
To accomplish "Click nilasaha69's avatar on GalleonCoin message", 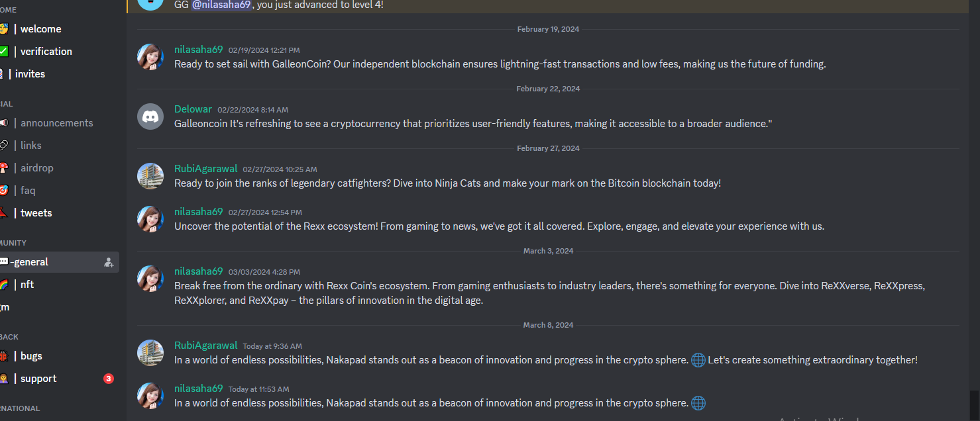I will point(150,57).
